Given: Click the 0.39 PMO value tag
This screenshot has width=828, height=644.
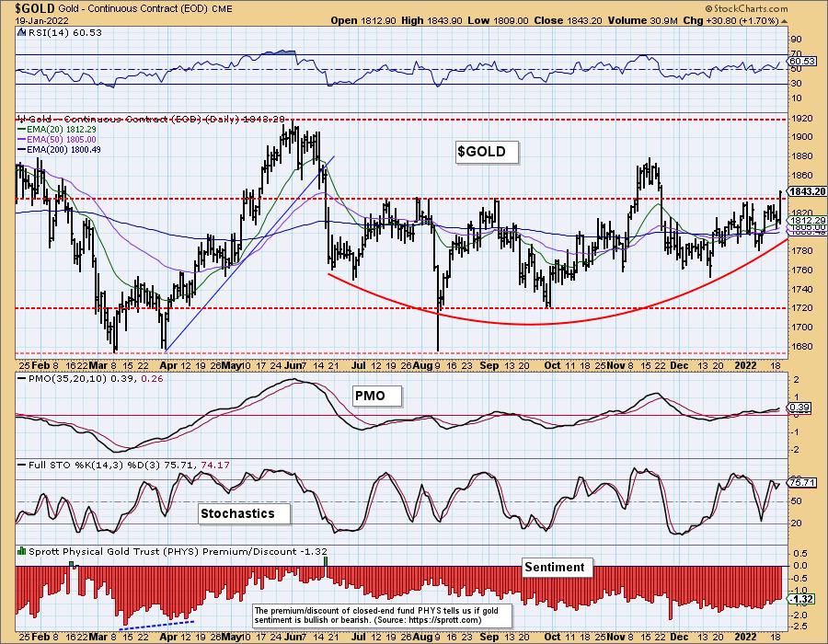Looking at the screenshot, I should click(x=799, y=408).
